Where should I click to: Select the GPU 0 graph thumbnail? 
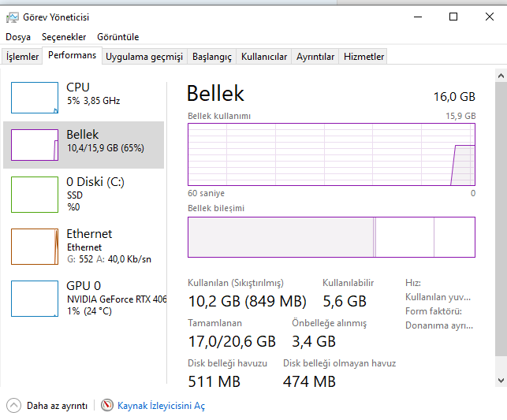pos(35,298)
